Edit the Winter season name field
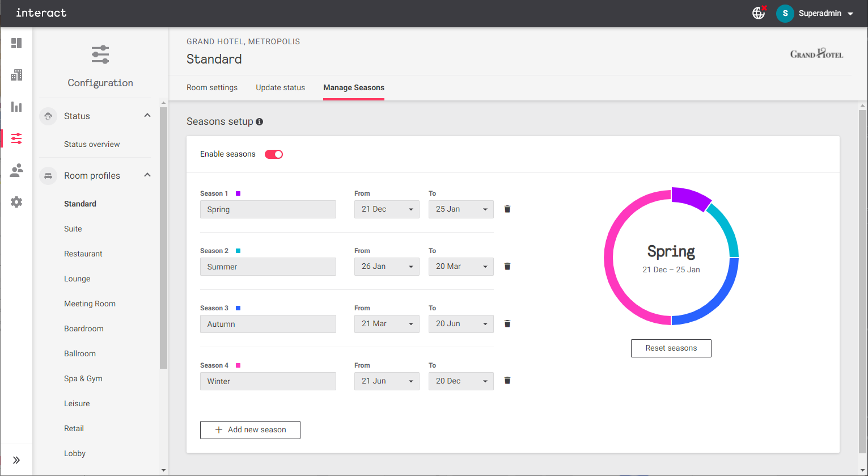Viewport: 868px width, 476px height. [x=268, y=381]
